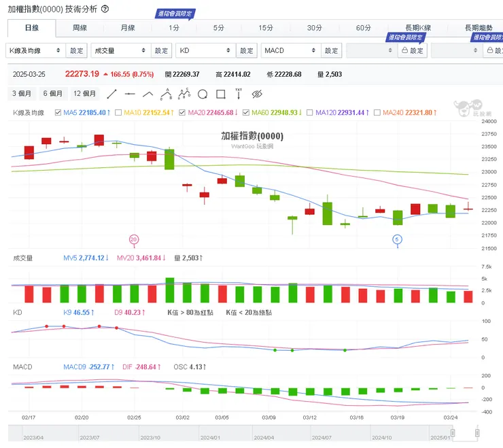Select the 3 個月 range button

tap(22, 94)
